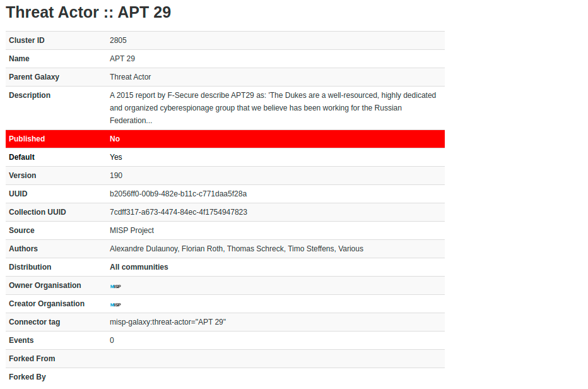
Task: Open the Threat Actor parent galaxy value
Action: point(130,77)
